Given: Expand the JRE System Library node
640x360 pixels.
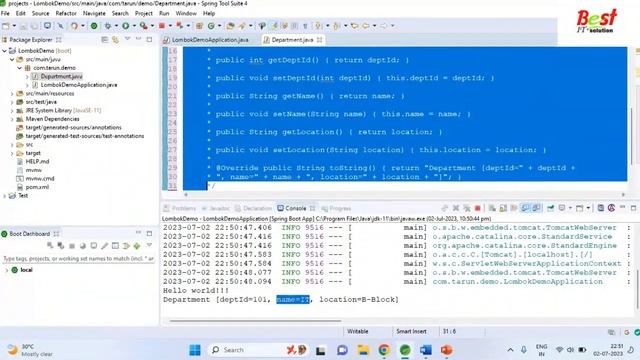Looking at the screenshot, I should click(x=12, y=110).
